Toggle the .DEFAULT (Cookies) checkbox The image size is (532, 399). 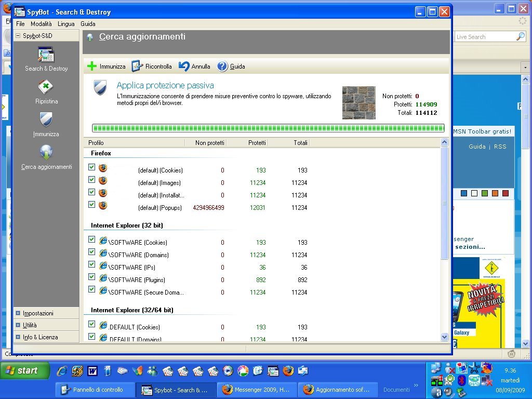[x=91, y=324]
